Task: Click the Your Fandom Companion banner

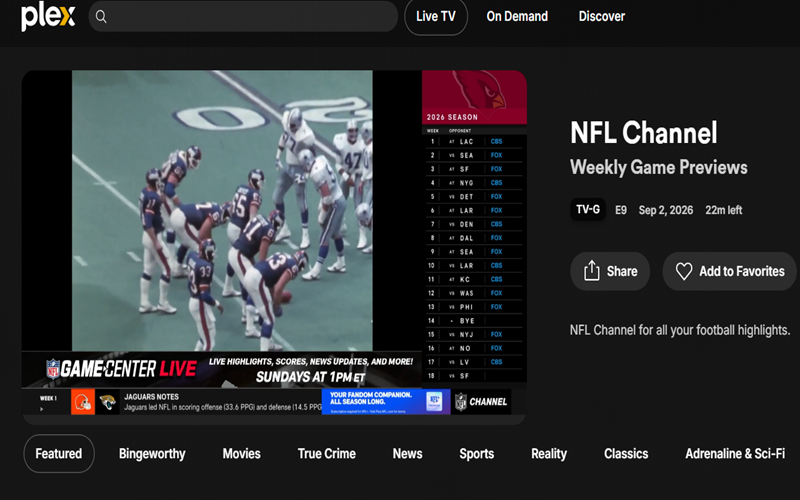Action: (x=386, y=402)
